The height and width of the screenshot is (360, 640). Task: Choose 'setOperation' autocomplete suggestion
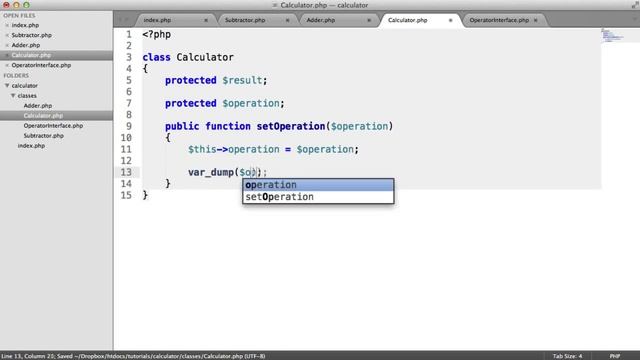pyautogui.click(x=318, y=197)
